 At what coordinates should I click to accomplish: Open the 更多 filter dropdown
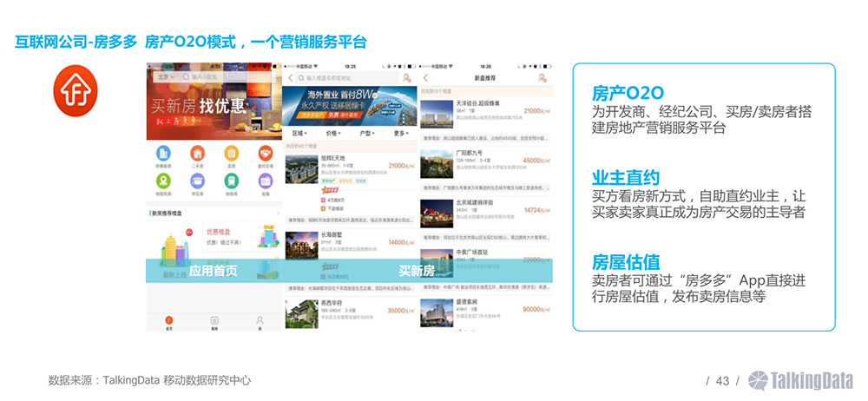coord(399,134)
